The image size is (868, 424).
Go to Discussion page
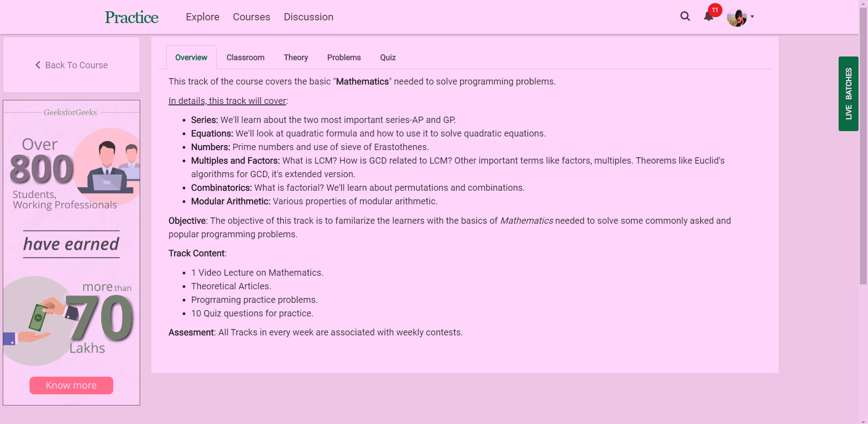tap(309, 17)
